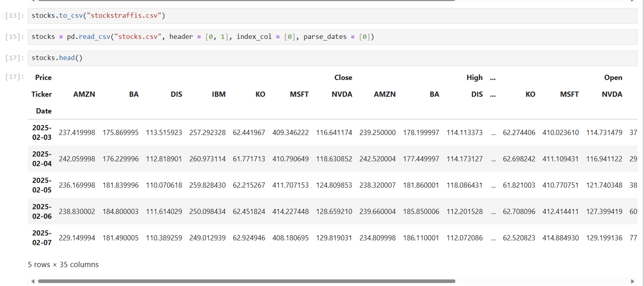Click the value 118.086431
This screenshot has height=286, width=644.
coord(465,185)
